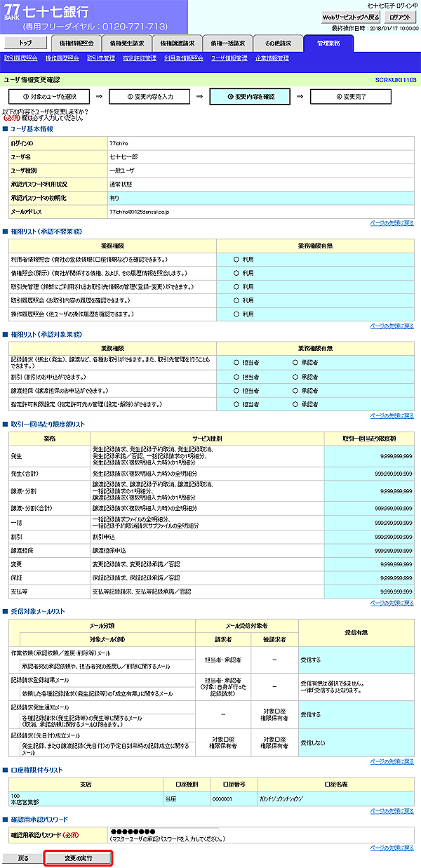Click the 口座権限付与リスト section heading

(x=36, y=770)
